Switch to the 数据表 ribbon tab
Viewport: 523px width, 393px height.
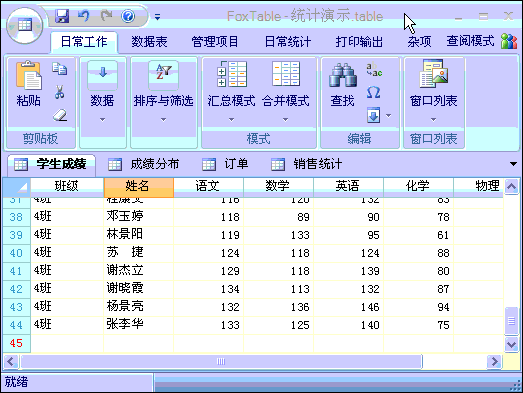(149, 42)
